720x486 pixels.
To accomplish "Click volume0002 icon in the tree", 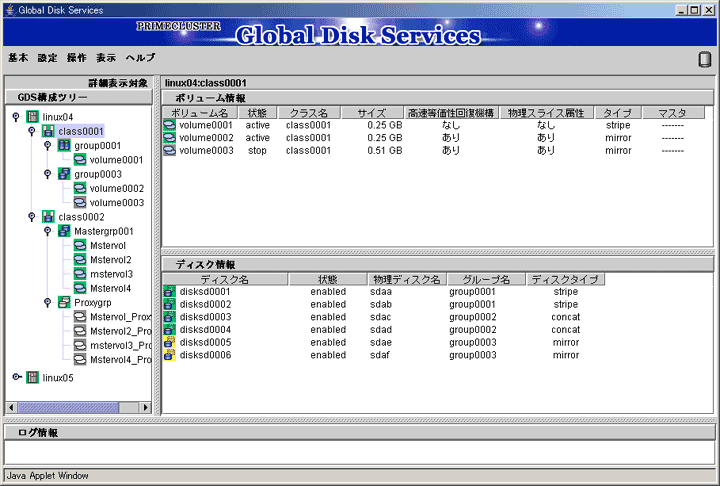I will tap(80, 188).
